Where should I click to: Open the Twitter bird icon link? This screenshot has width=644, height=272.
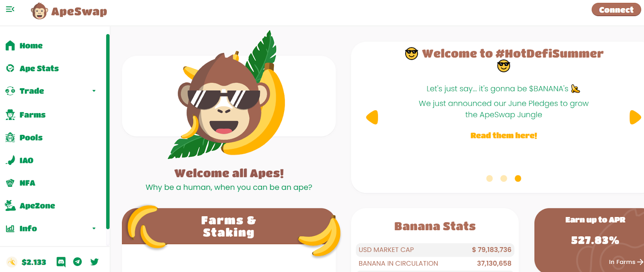point(95,262)
